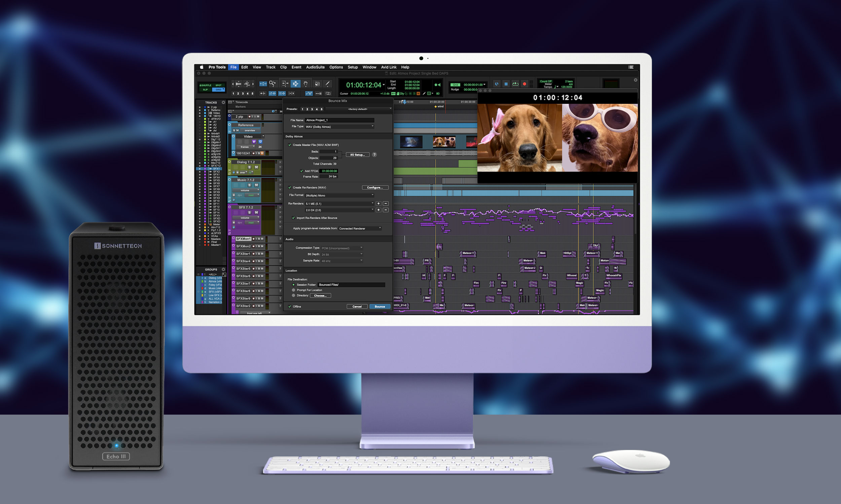This screenshot has width=841, height=504.
Task: Click the Dolby Atmos help question mark
Action: (x=374, y=155)
